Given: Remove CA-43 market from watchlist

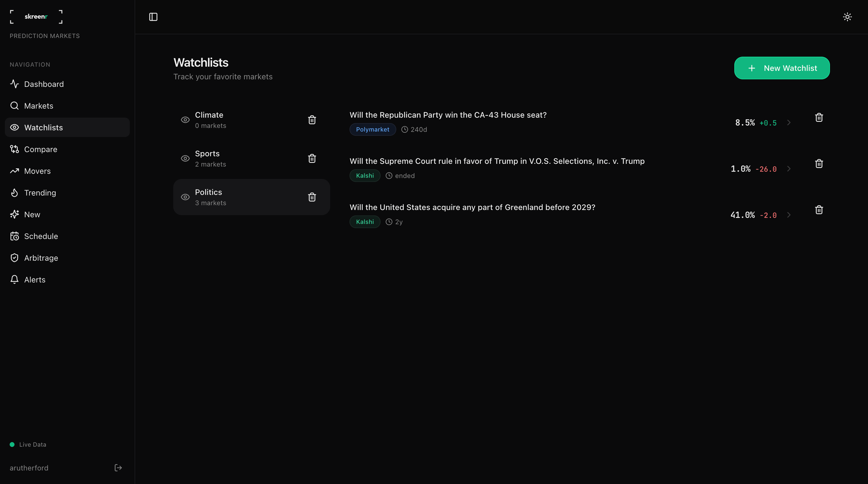Looking at the screenshot, I should pyautogui.click(x=819, y=117).
